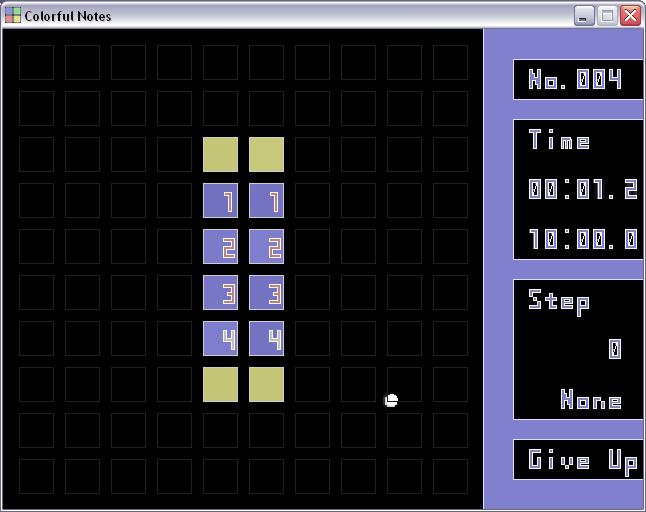Minimize the Colorful Notes window
The height and width of the screenshot is (512, 646).
(584, 16)
